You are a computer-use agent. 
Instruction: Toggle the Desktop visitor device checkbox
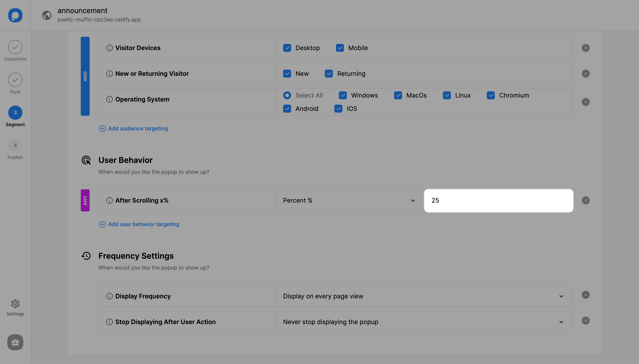[287, 47]
